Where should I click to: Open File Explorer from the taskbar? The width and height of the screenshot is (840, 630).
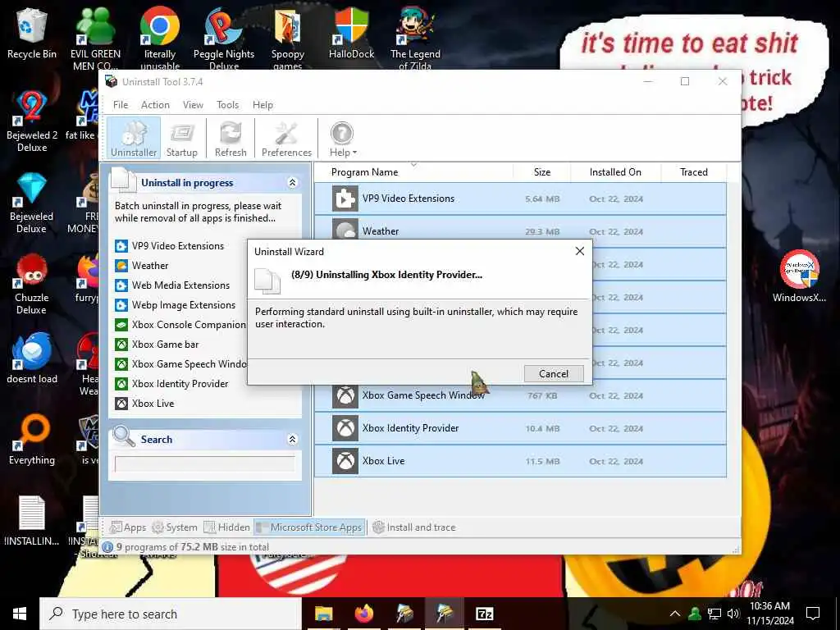tap(323, 614)
